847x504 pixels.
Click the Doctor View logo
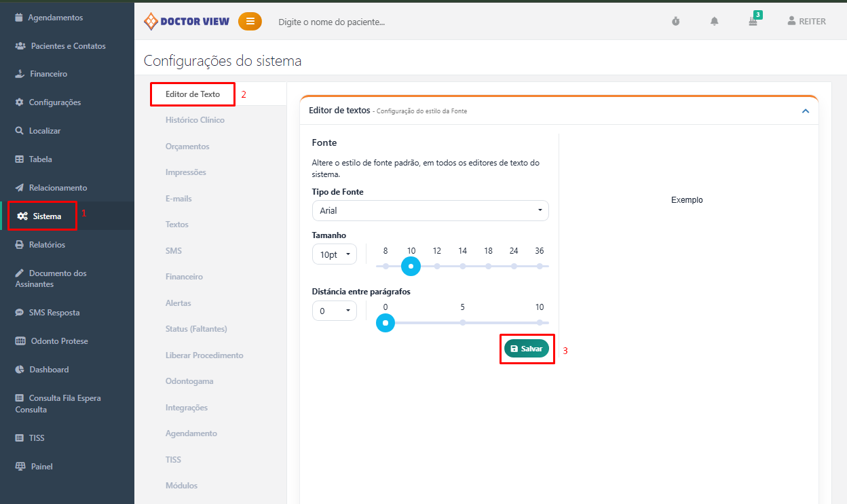[x=187, y=22]
